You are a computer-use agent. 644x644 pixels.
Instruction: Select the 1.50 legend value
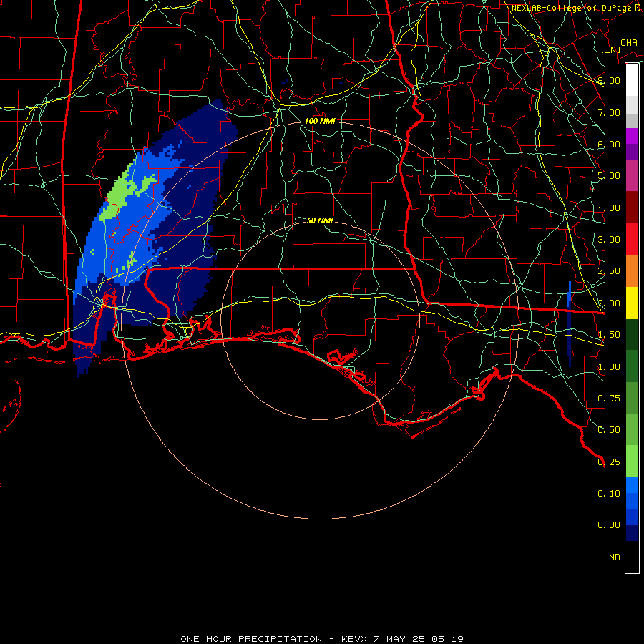(x=609, y=335)
